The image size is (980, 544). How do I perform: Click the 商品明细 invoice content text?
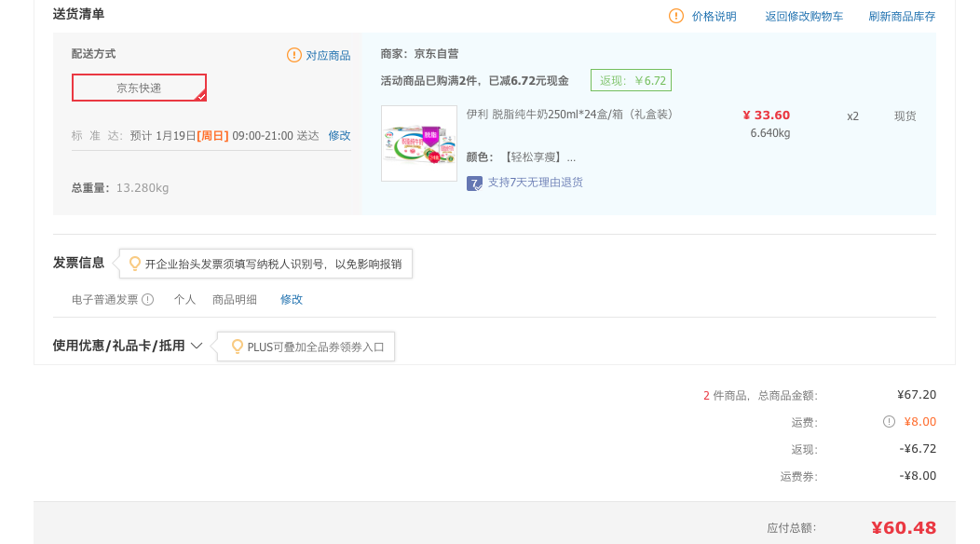click(x=235, y=300)
